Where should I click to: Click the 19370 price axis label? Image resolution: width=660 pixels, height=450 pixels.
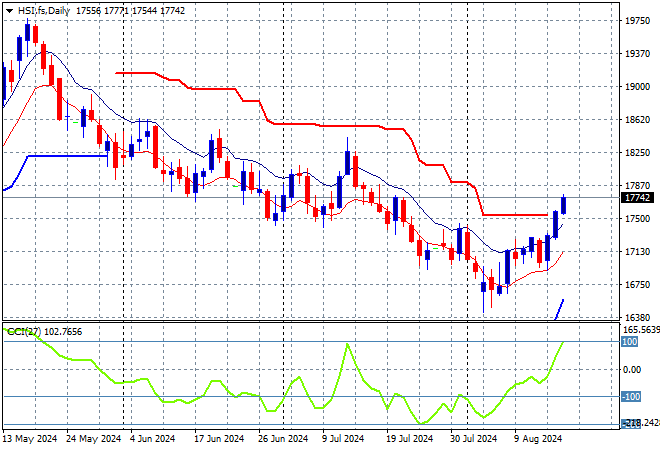click(637, 53)
